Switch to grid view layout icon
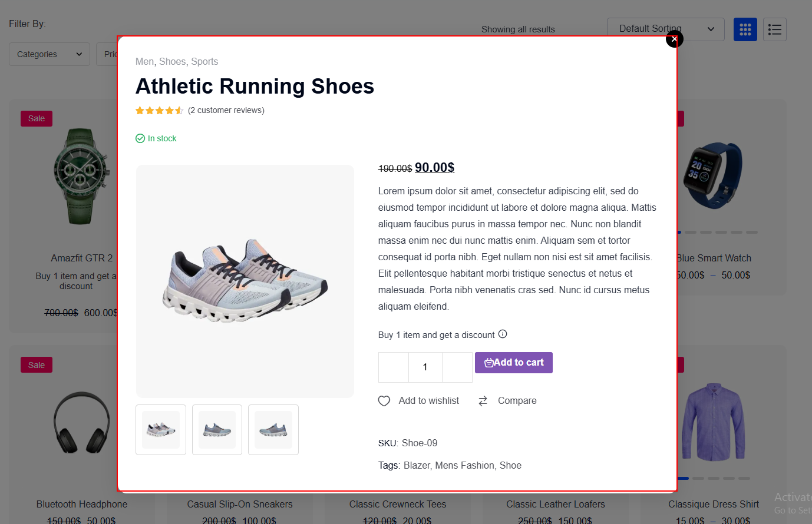Viewport: 812px width, 524px height. pos(745,29)
